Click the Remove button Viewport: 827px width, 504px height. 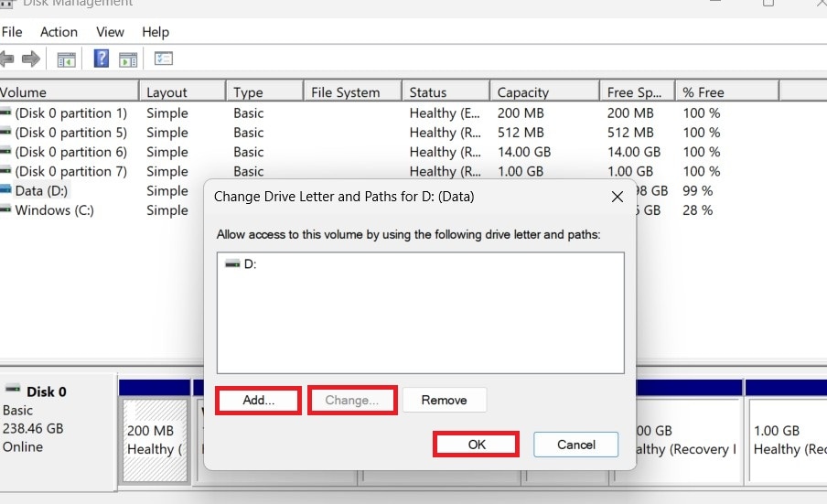tap(444, 400)
